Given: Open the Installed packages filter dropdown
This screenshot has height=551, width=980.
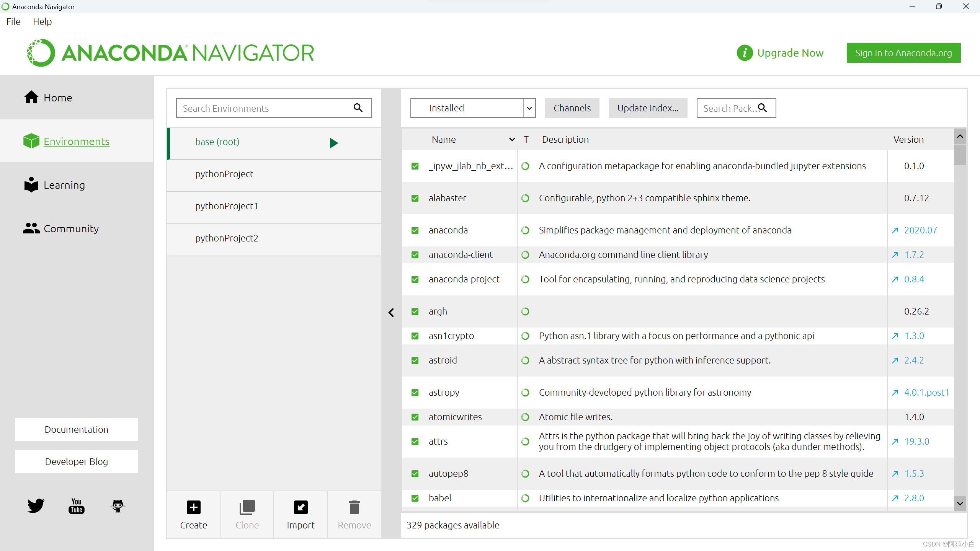Looking at the screenshot, I should pyautogui.click(x=529, y=108).
